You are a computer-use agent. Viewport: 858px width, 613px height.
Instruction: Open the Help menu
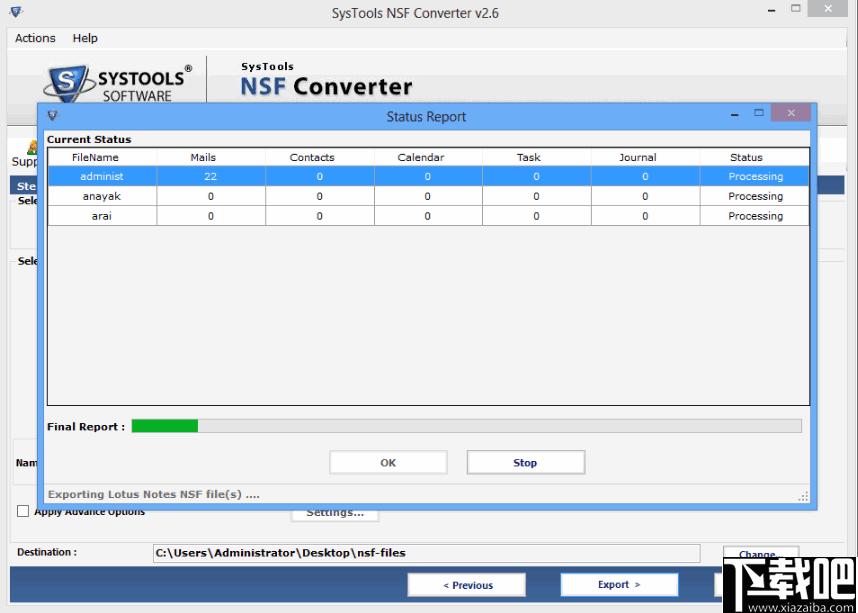85,38
